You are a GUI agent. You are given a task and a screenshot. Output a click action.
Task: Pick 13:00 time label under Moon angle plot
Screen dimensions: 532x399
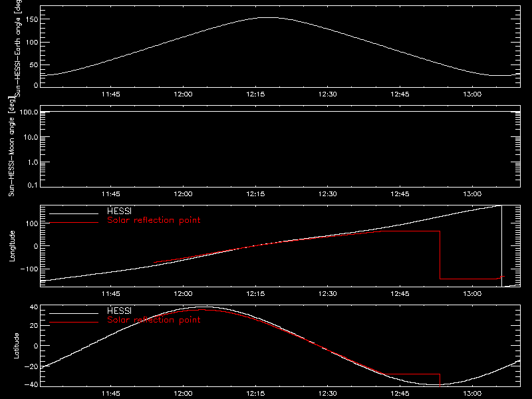click(x=472, y=194)
